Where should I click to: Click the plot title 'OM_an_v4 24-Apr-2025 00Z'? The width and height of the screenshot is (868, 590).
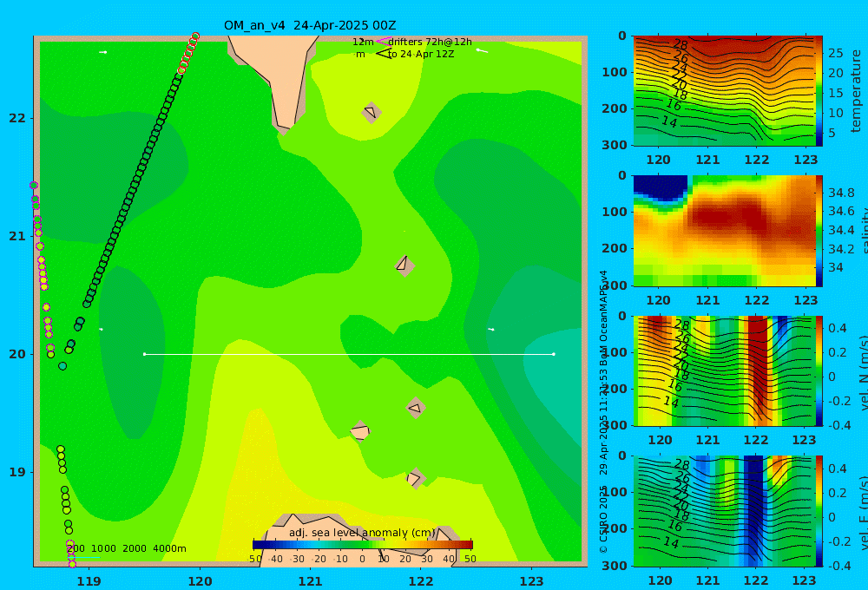tap(310, 25)
